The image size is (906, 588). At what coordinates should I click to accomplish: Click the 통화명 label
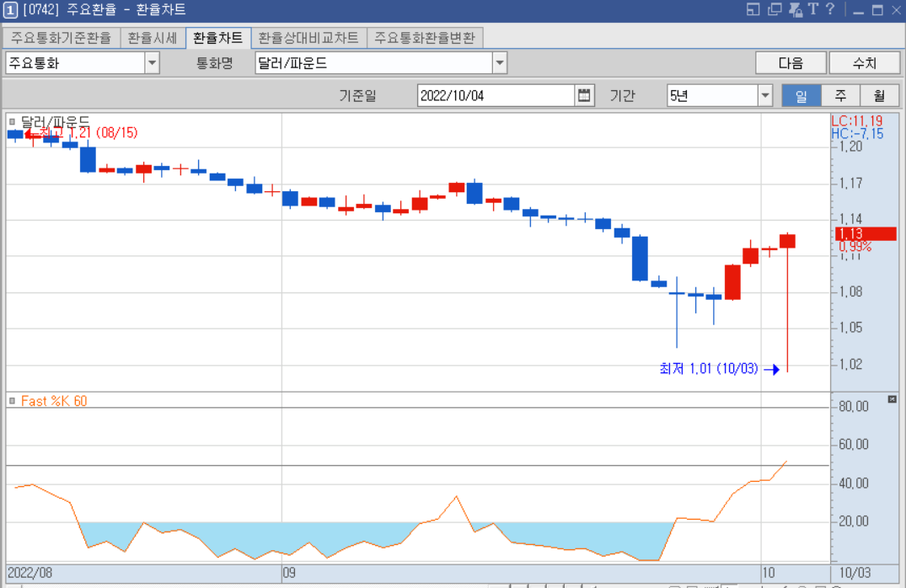tap(214, 63)
